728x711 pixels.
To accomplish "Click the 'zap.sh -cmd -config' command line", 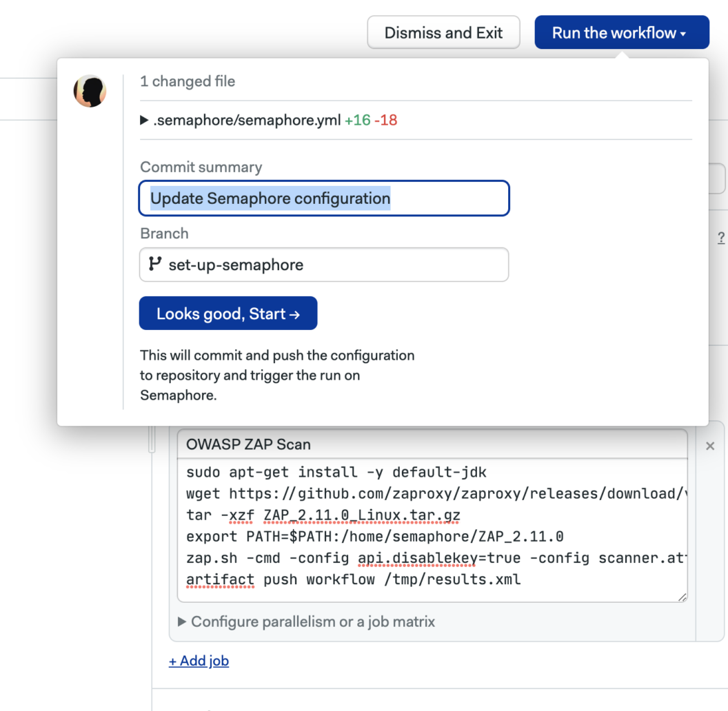I will [436, 558].
